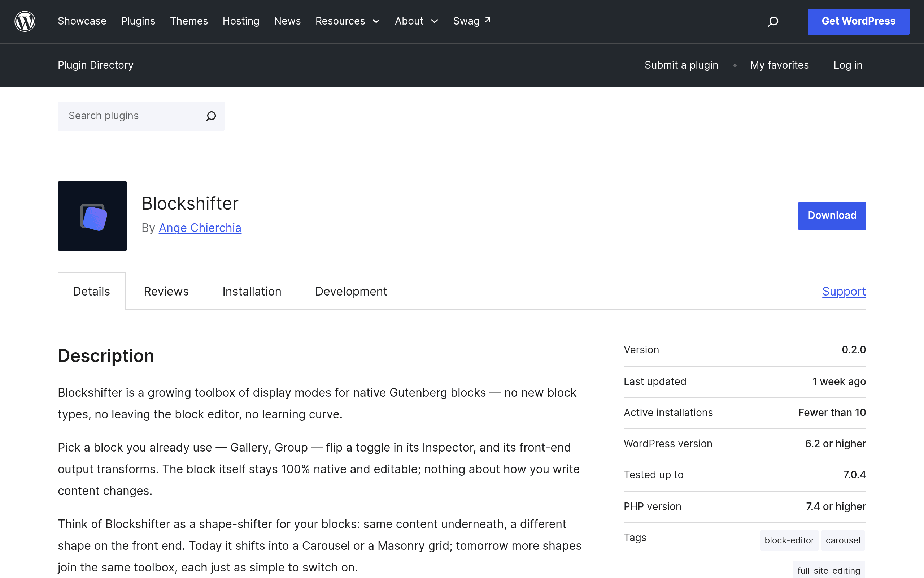Click the Blockshifter plugin icon
This screenshot has height=578, width=924.
92,216
